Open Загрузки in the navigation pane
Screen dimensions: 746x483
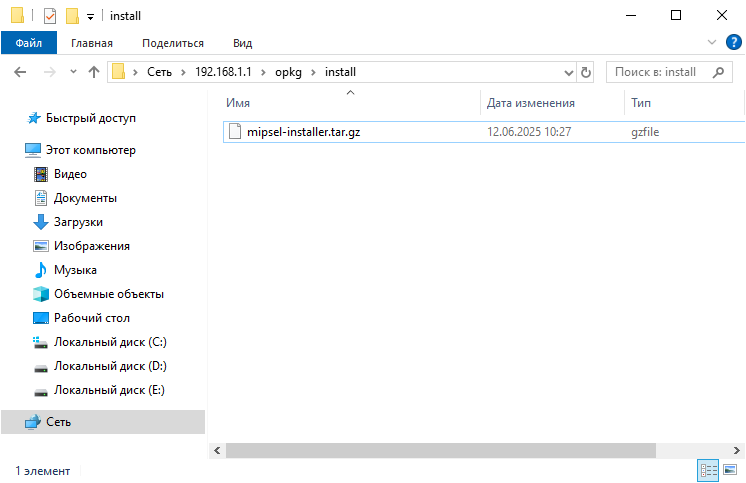(78, 222)
